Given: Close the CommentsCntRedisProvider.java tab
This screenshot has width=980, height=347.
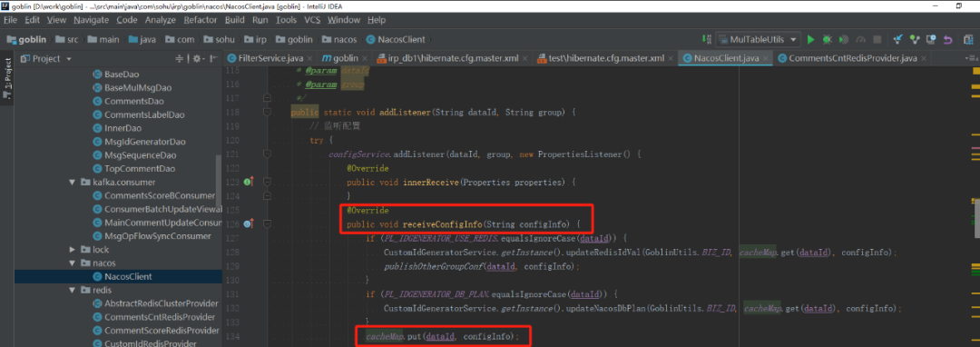Looking at the screenshot, I should tap(924, 59).
